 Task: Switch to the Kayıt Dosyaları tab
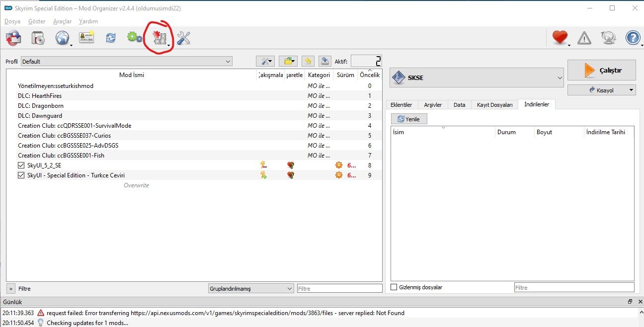coord(494,105)
